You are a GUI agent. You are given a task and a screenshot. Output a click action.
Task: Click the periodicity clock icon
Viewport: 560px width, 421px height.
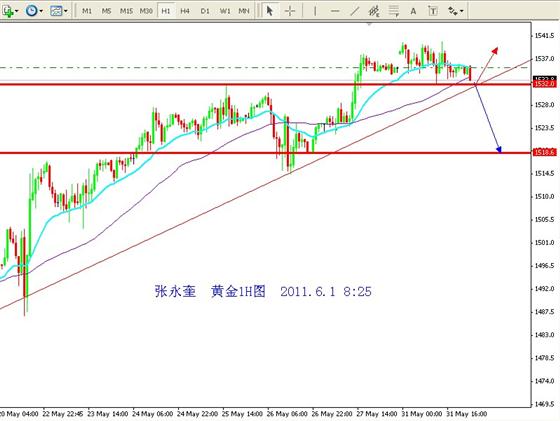[31, 11]
